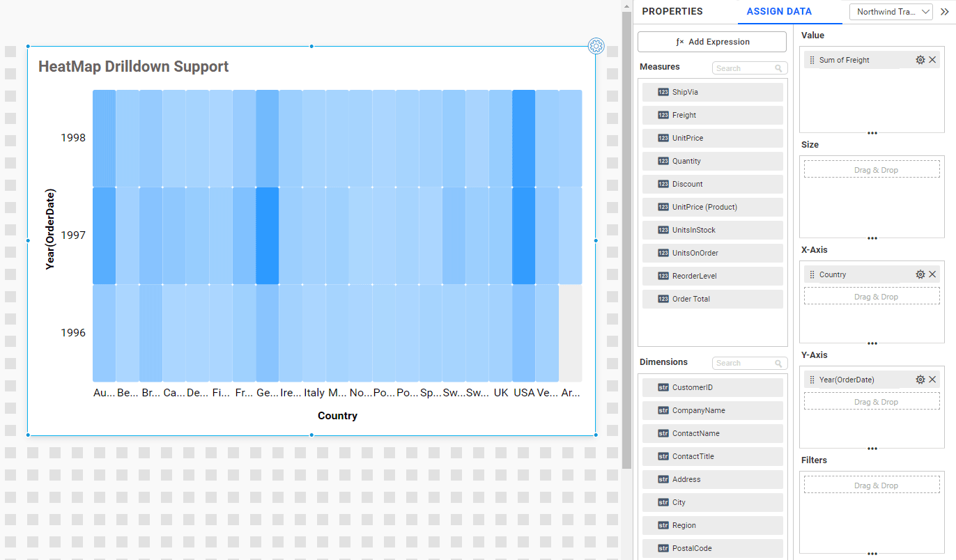The width and height of the screenshot is (956, 560).
Task: Remove Year(OrderDate) from the Y-Axis section
Action: (x=934, y=379)
